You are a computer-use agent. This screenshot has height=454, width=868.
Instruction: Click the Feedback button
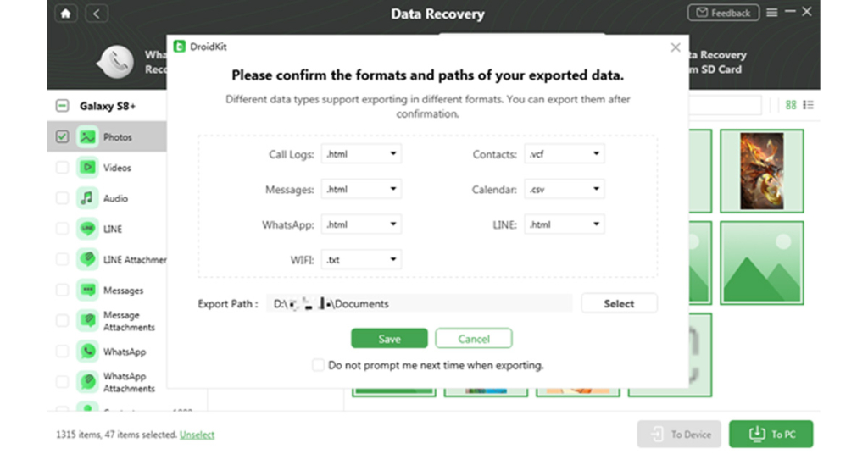tap(723, 13)
